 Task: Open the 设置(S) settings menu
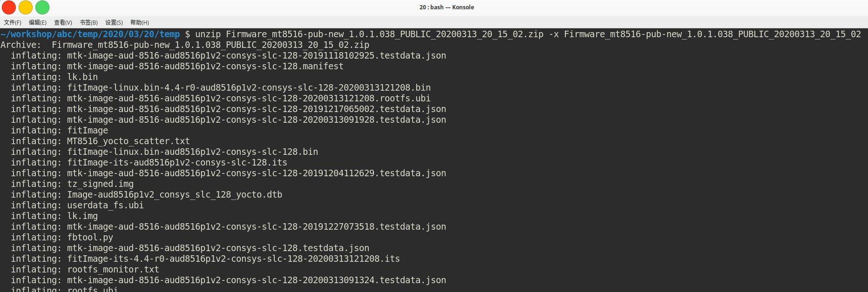(114, 22)
